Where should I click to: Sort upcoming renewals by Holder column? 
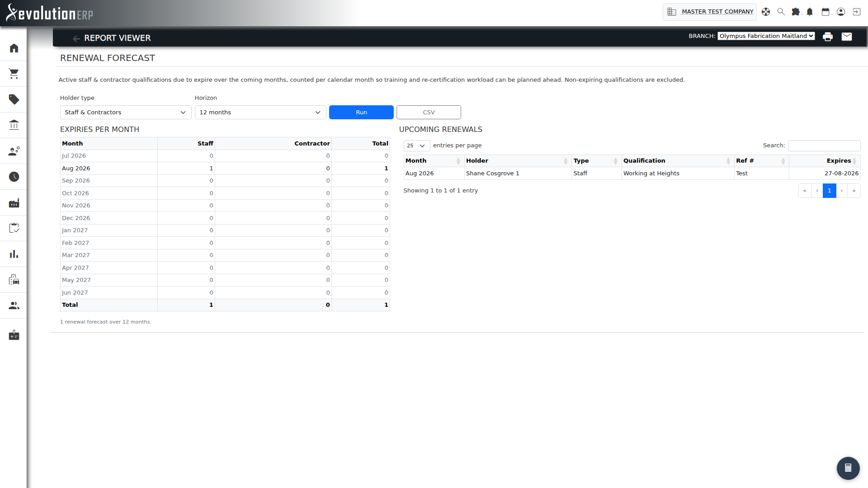point(518,161)
